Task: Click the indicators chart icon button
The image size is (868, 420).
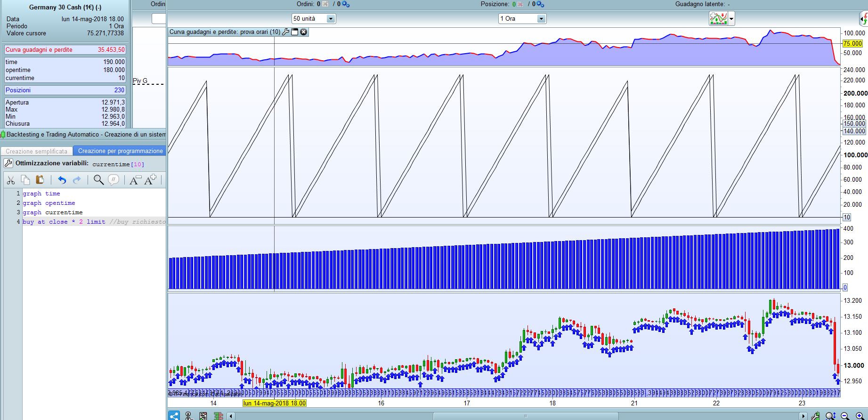Action: pyautogui.click(x=718, y=19)
